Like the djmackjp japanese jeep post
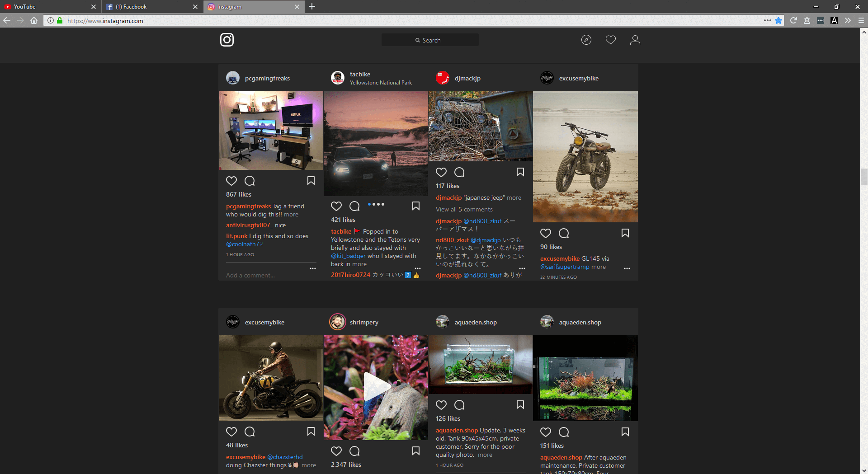Viewport: 868px width, 474px height. click(441, 172)
